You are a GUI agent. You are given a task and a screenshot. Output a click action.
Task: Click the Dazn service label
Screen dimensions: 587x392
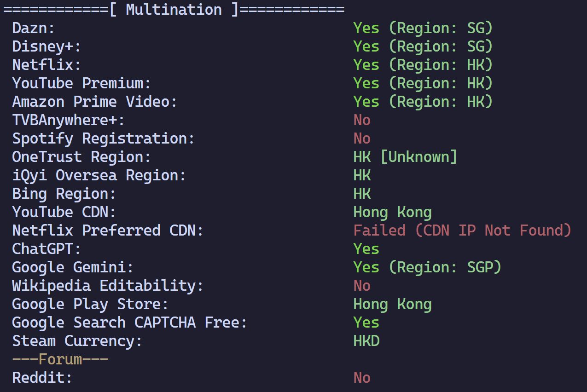coord(33,28)
